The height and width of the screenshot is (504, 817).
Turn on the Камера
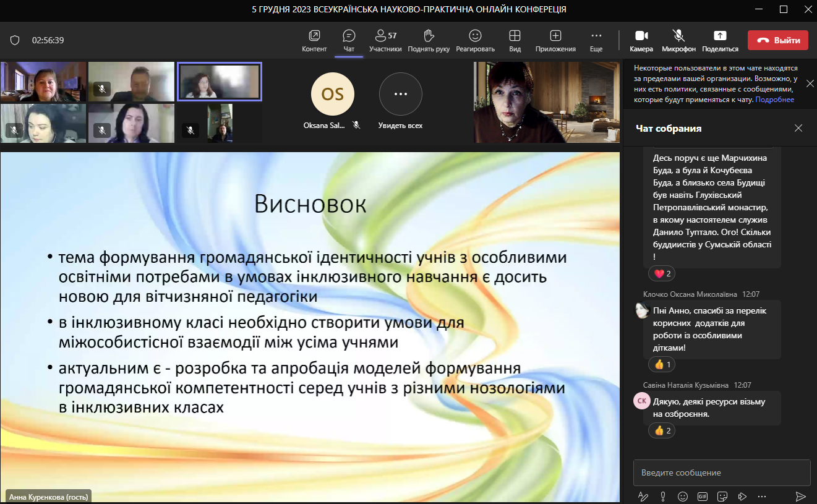641,41
